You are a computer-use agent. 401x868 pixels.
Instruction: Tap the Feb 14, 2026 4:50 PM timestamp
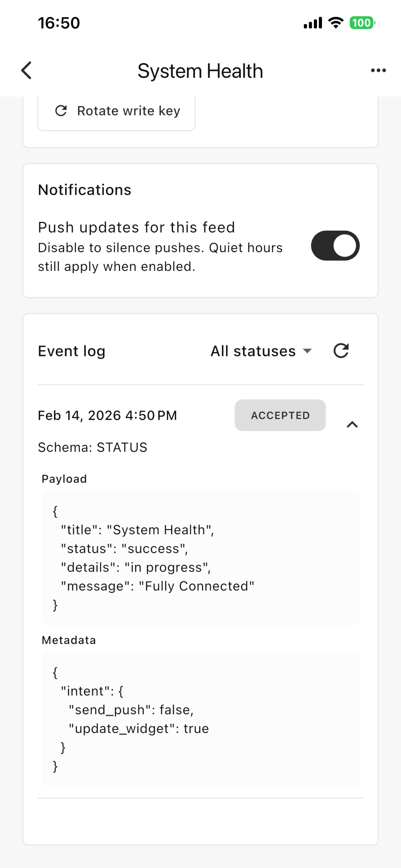107,415
